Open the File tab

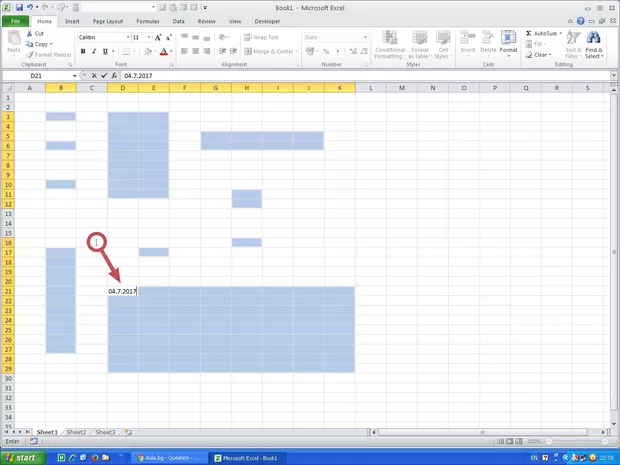tap(15, 21)
